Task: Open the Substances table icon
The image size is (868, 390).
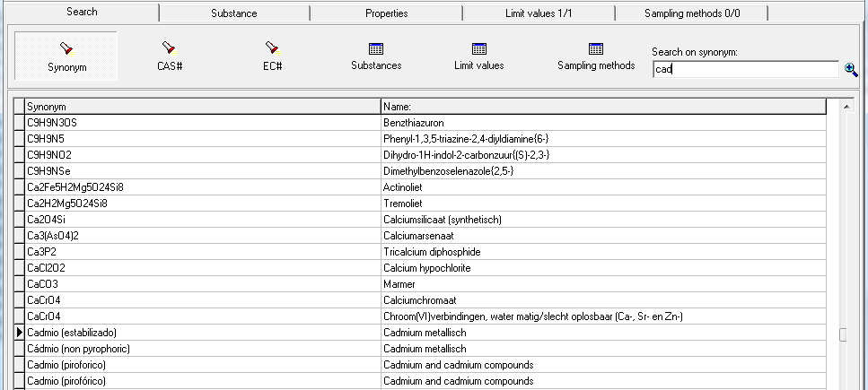Action: pyautogui.click(x=376, y=48)
